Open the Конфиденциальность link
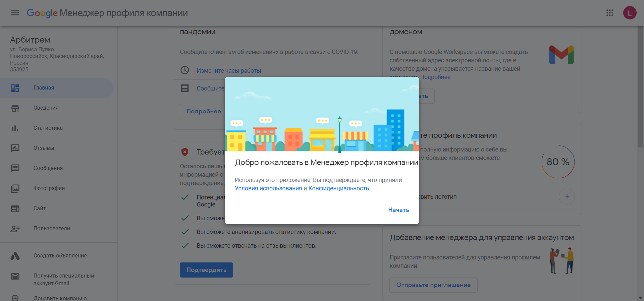Screen dimensions: 644x301 [x=339, y=188]
